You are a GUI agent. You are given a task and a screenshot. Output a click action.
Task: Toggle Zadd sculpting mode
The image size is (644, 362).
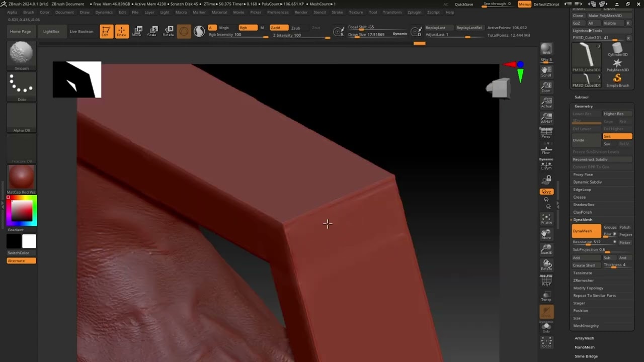tap(279, 28)
